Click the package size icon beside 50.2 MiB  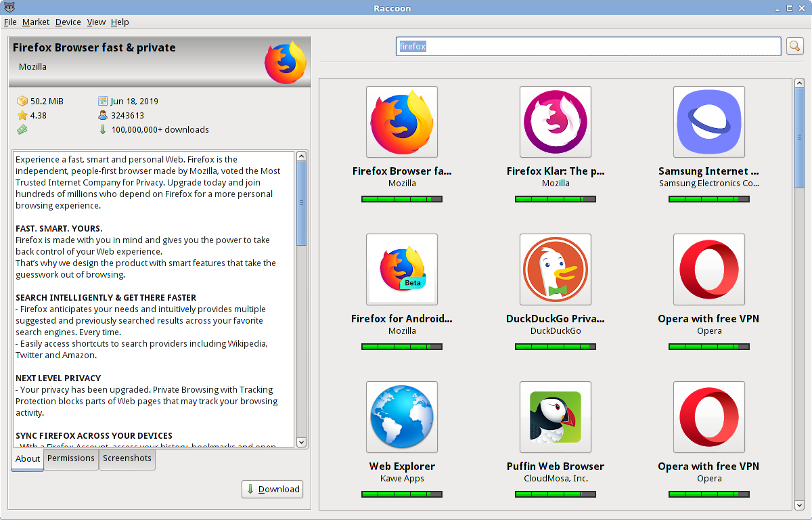tap(22, 102)
